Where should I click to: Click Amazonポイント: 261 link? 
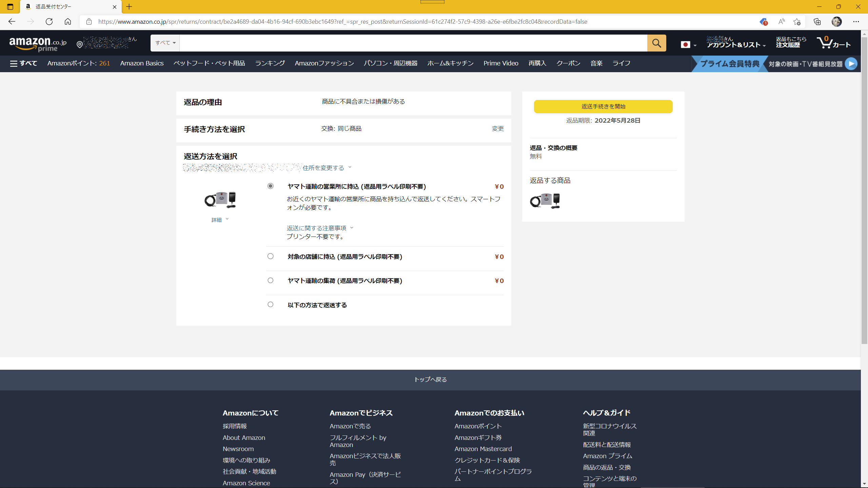[79, 63]
